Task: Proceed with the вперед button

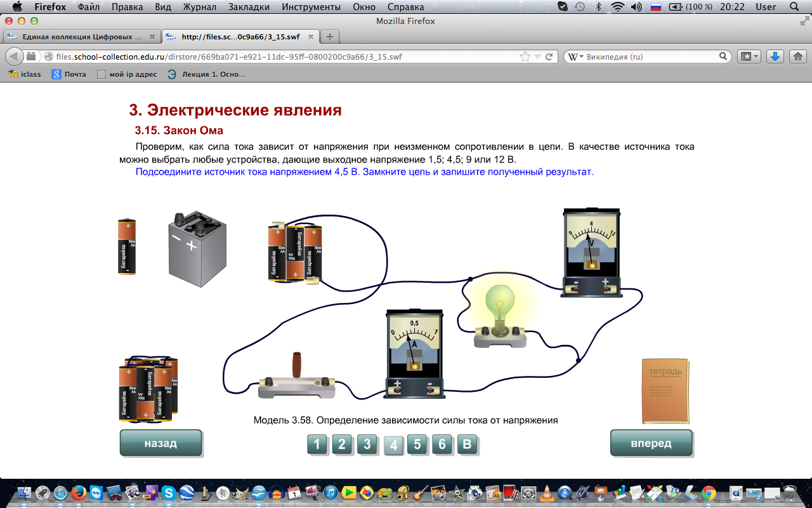Action: (x=651, y=443)
